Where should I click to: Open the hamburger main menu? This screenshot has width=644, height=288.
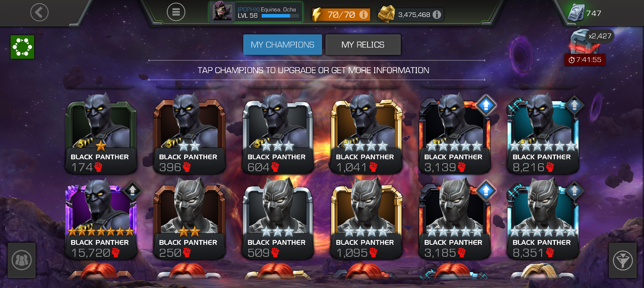tap(176, 12)
